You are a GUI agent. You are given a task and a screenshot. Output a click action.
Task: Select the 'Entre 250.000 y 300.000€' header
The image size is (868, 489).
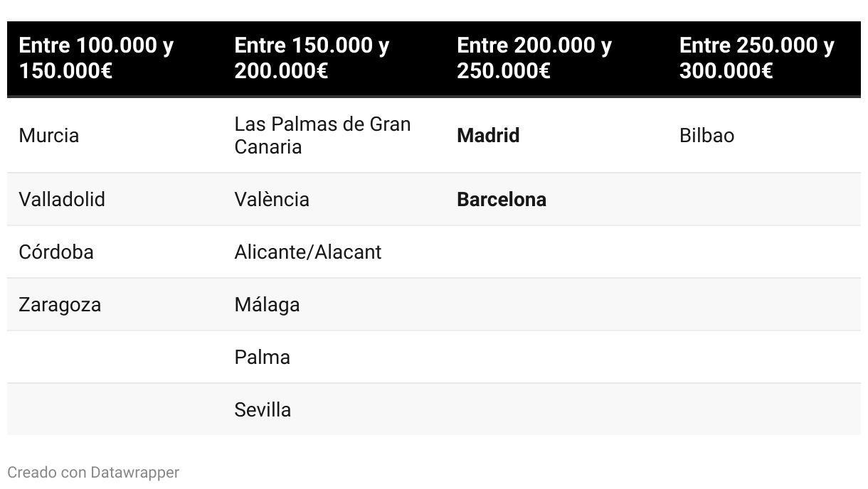pyautogui.click(x=757, y=58)
